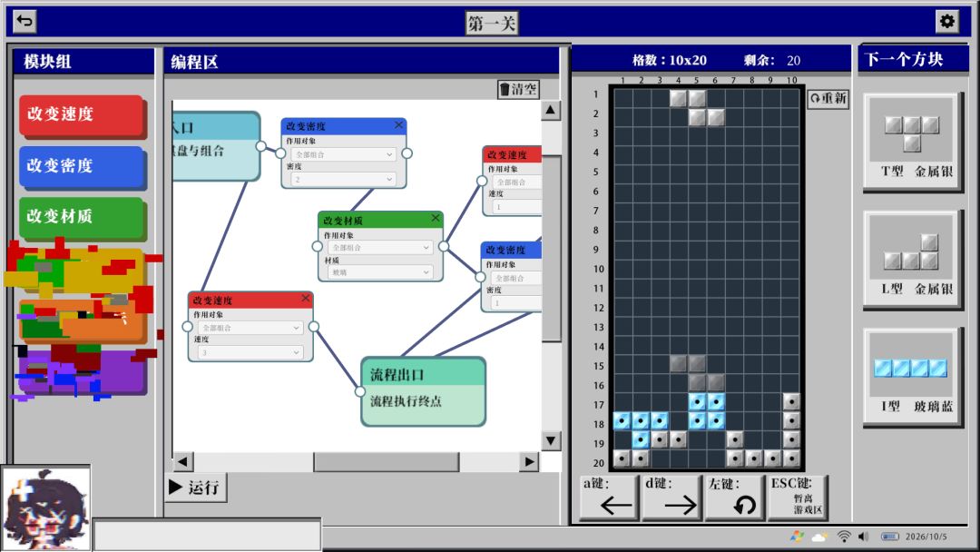Click the 第一关 level title
The width and height of the screenshot is (980, 552).
[x=492, y=24]
